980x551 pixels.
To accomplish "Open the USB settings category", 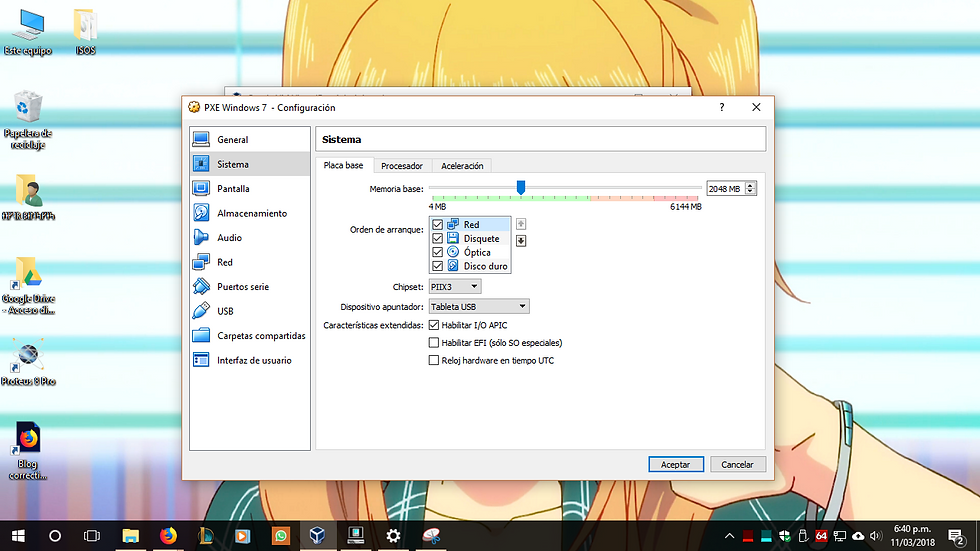I will coord(249,311).
